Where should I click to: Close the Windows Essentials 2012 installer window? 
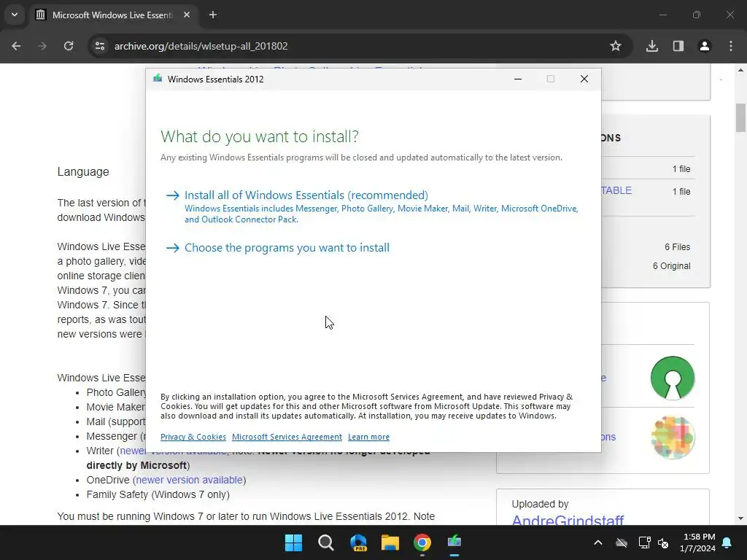(584, 79)
